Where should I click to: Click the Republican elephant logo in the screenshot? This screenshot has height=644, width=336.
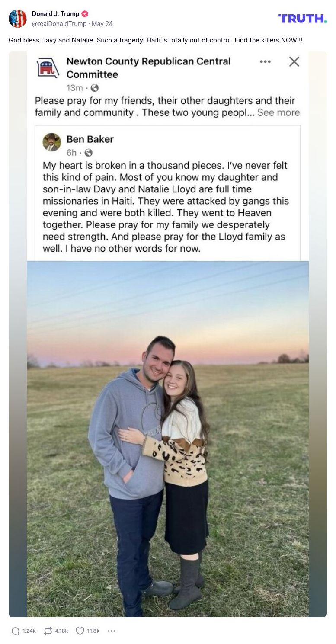[48, 68]
